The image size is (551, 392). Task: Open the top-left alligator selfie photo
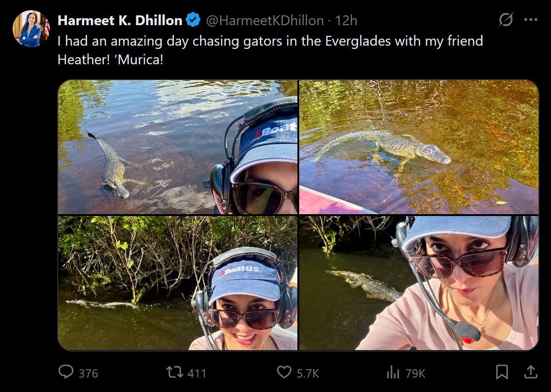coord(178,147)
